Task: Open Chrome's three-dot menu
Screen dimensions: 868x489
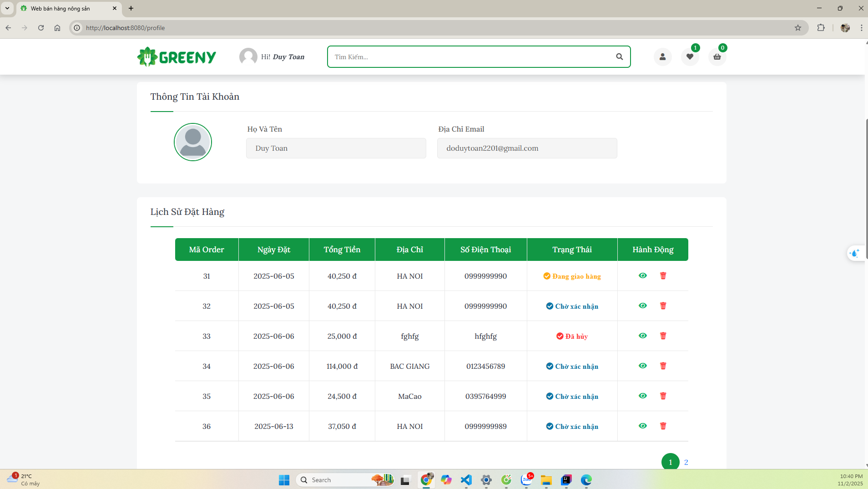Action: click(861, 28)
